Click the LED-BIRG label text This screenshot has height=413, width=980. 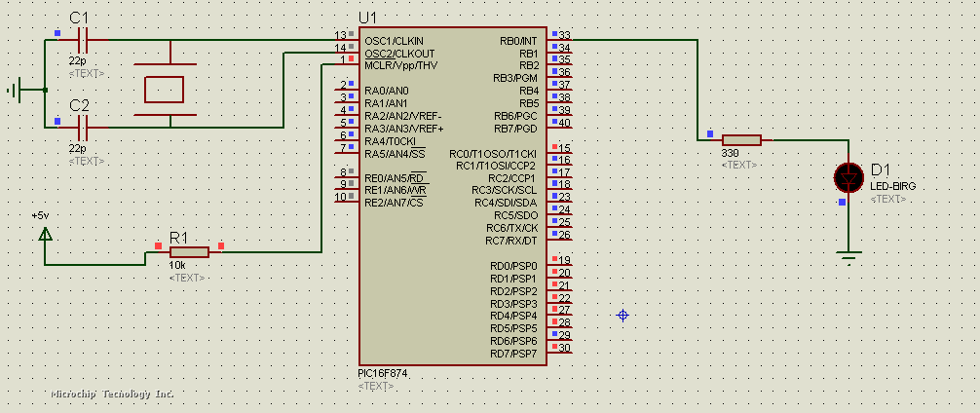(892, 185)
